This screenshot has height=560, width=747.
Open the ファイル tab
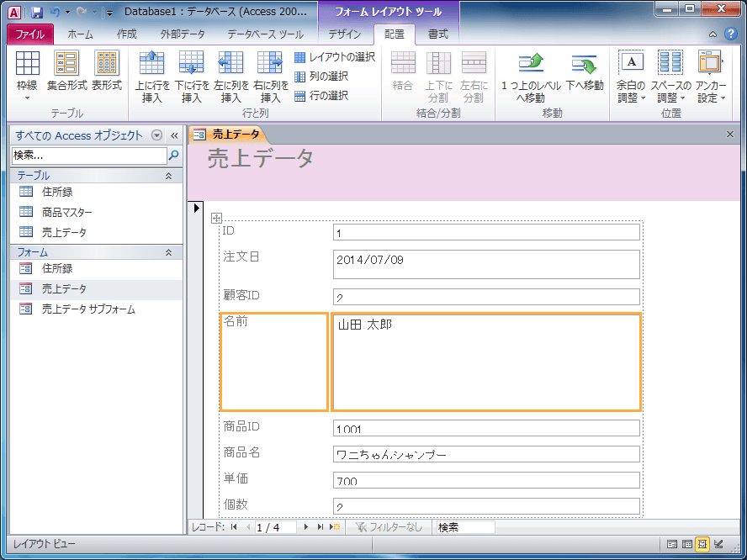coord(30,34)
